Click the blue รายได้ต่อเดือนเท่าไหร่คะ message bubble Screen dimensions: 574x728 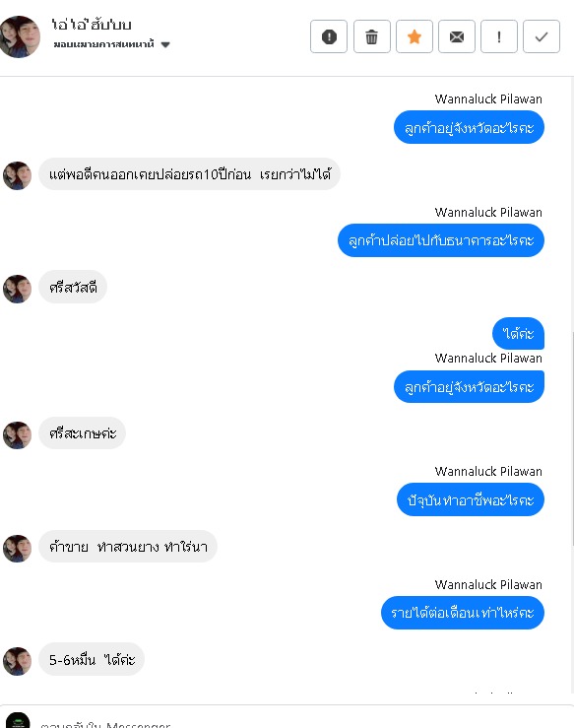[x=462, y=613]
